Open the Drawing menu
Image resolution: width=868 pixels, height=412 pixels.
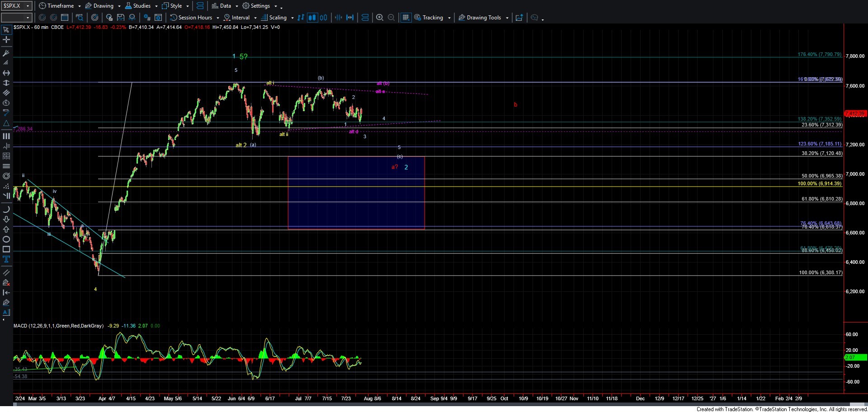tap(99, 6)
